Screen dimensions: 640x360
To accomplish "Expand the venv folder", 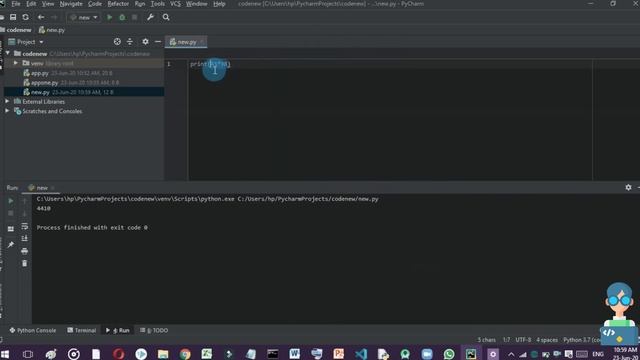I will (x=16, y=63).
